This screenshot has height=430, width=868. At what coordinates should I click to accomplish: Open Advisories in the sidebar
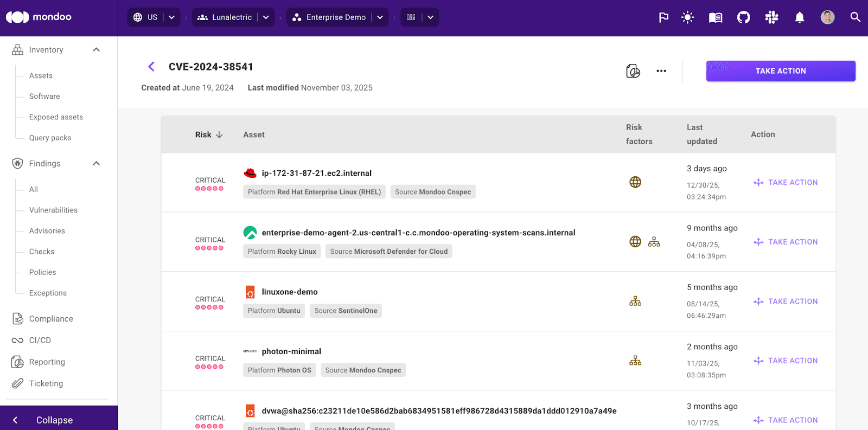(x=47, y=231)
